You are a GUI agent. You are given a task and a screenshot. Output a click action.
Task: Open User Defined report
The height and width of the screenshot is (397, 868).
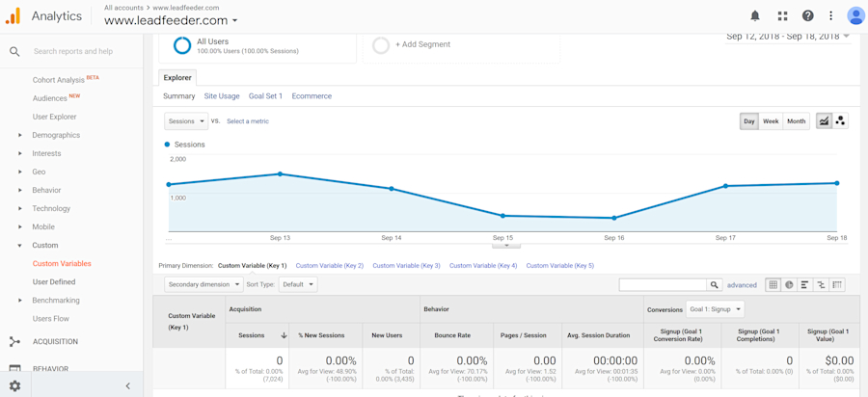click(x=54, y=282)
